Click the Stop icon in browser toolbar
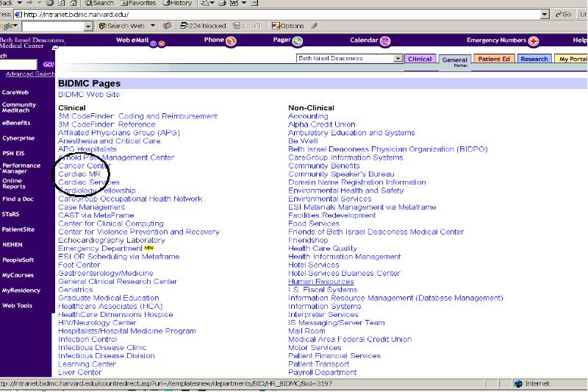 click(x=49, y=3)
